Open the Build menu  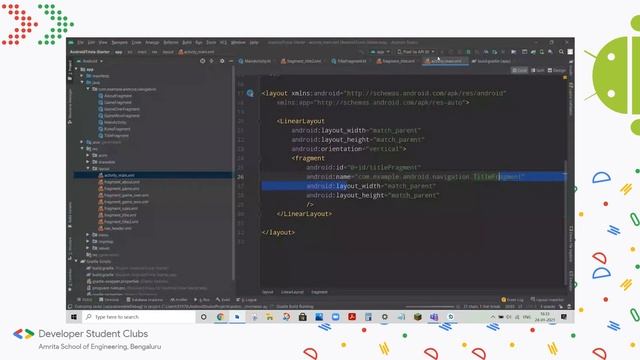(x=187, y=42)
